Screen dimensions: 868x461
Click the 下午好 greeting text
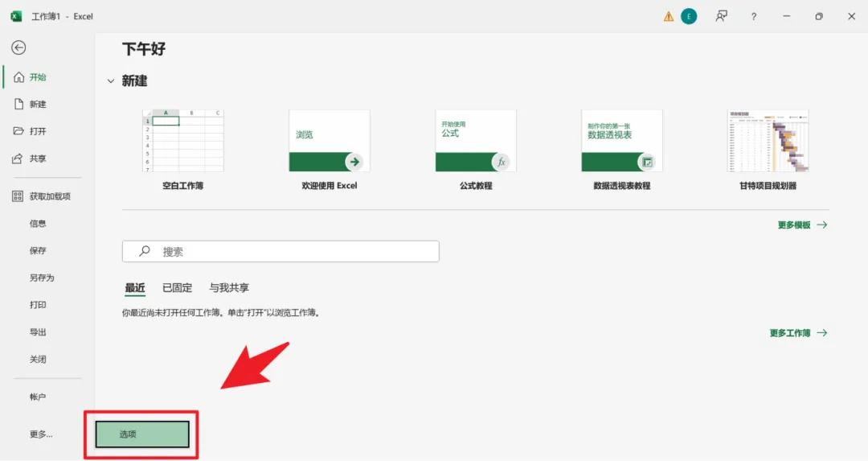pyautogui.click(x=144, y=49)
